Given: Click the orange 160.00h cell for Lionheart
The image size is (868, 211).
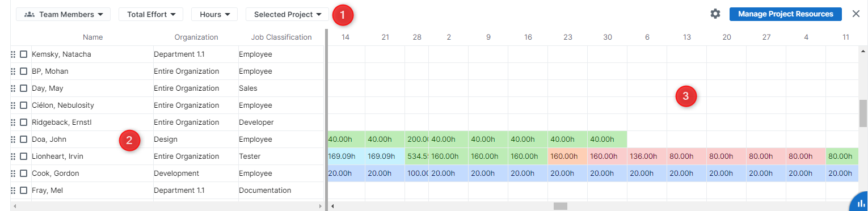Looking at the screenshot, I should (567, 157).
